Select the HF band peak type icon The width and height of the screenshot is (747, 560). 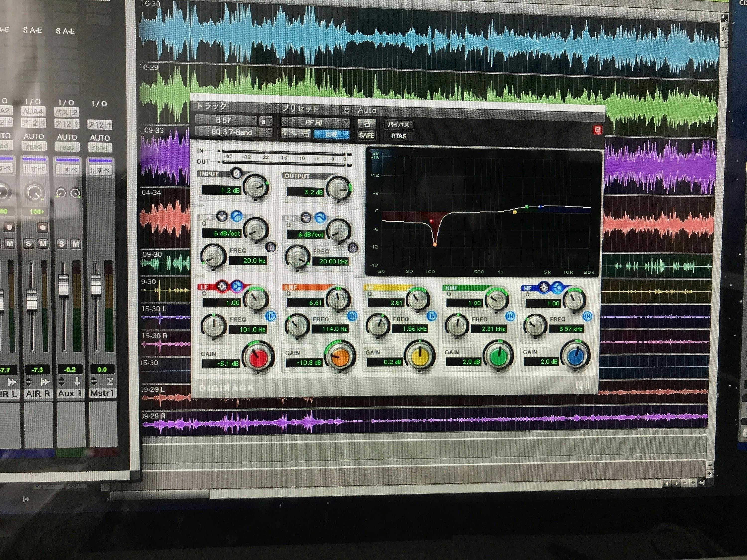(544, 288)
